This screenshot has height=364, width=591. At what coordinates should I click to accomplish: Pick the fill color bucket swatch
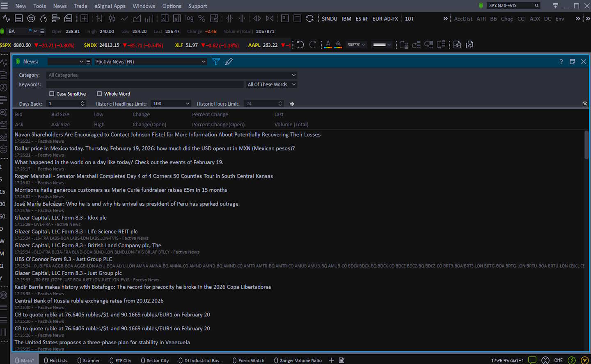click(338, 45)
